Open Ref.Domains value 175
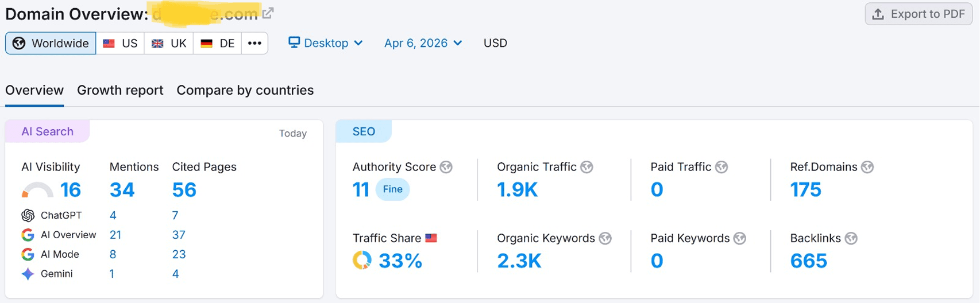Screen dimensions: 980x303 click(x=806, y=189)
